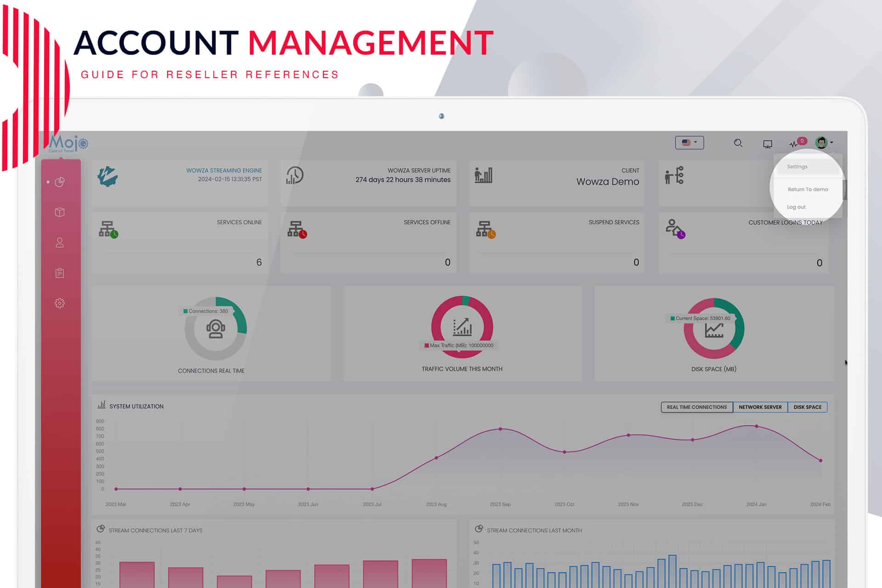The image size is (882, 588).
Task: Switch to Network Server tab
Action: pos(760,407)
